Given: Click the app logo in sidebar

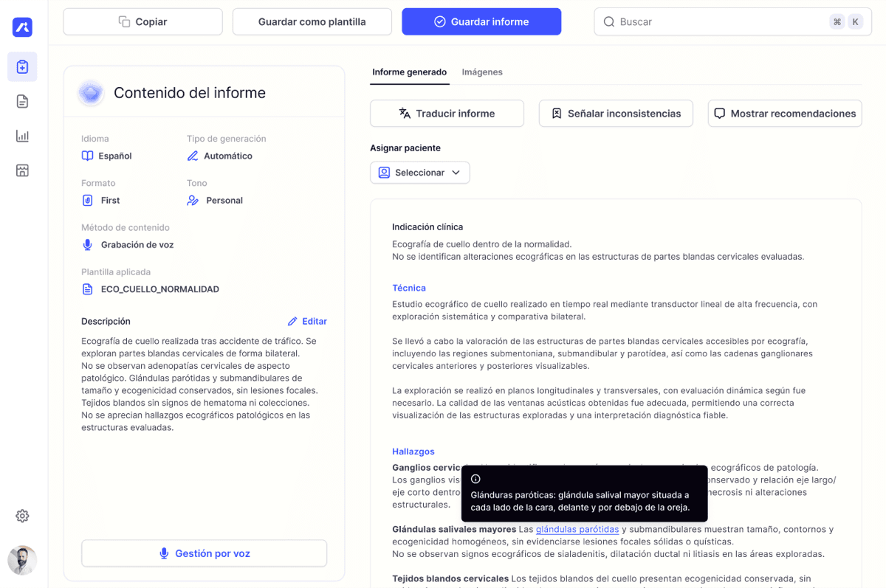Looking at the screenshot, I should pyautogui.click(x=22, y=27).
